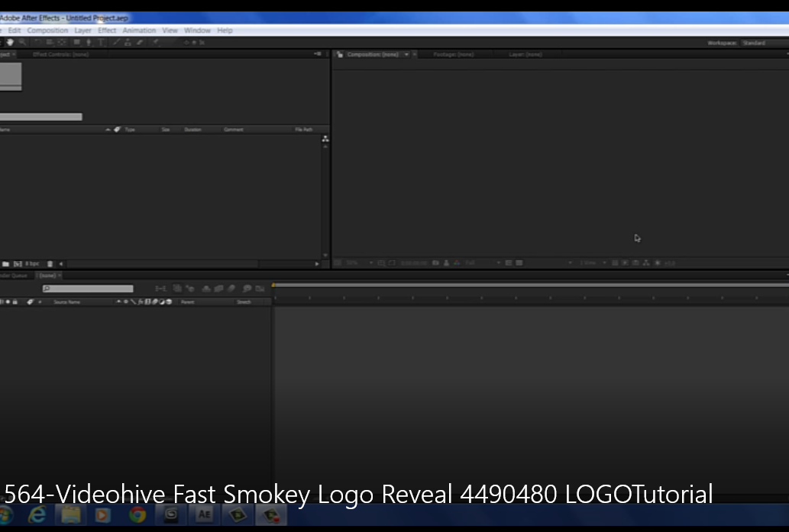This screenshot has width=789, height=532.
Task: Select the Puppet Pin tool
Action: [156, 42]
